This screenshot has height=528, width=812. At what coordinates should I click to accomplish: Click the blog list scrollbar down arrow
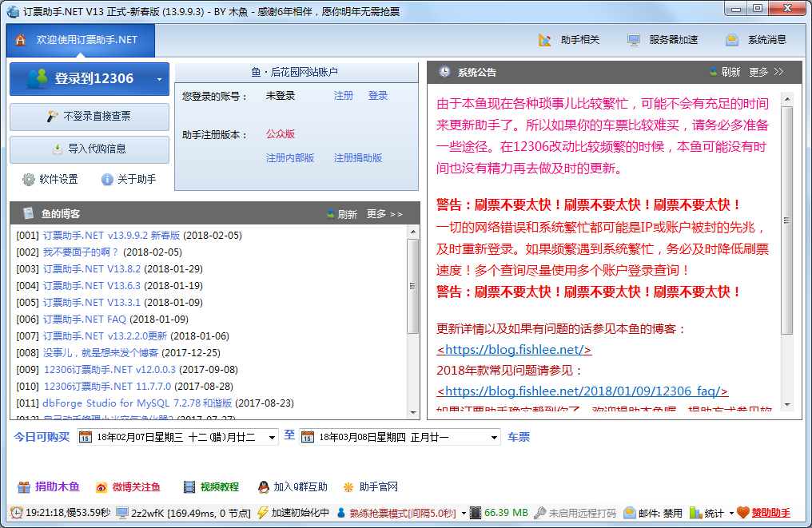coord(412,412)
